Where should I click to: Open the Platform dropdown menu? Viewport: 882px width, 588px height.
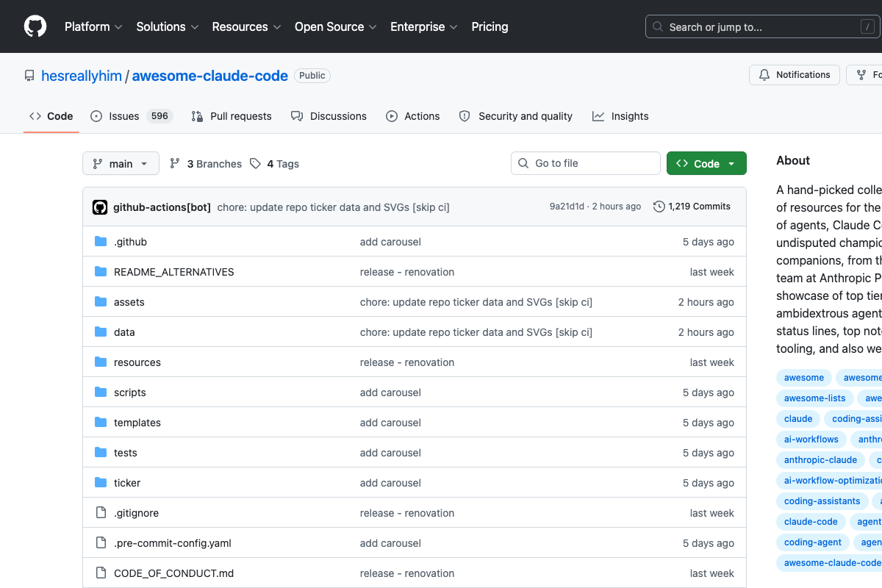(x=93, y=26)
